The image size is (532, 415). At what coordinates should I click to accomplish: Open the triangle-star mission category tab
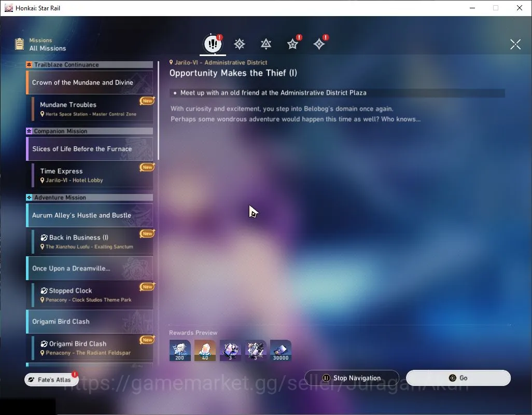[x=265, y=44]
